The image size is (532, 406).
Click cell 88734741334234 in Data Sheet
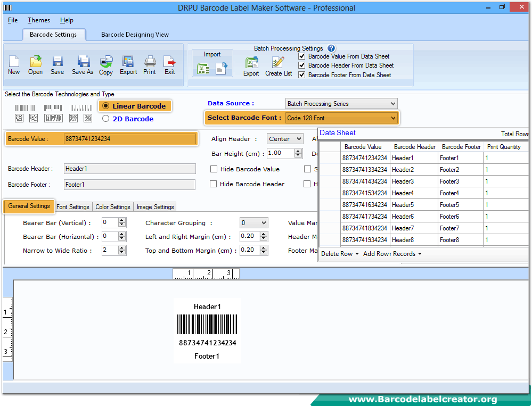365,170
